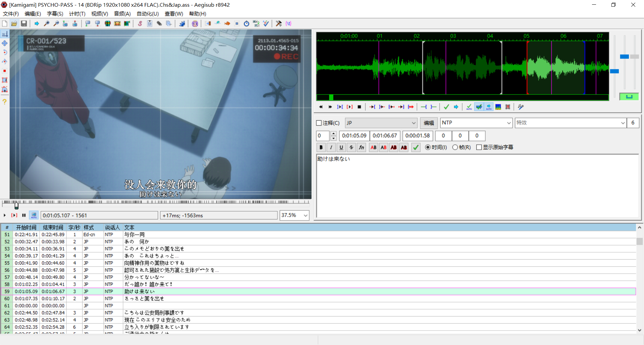This screenshot has width=644, height=345.
Task: Stop audio playback
Action: click(359, 107)
